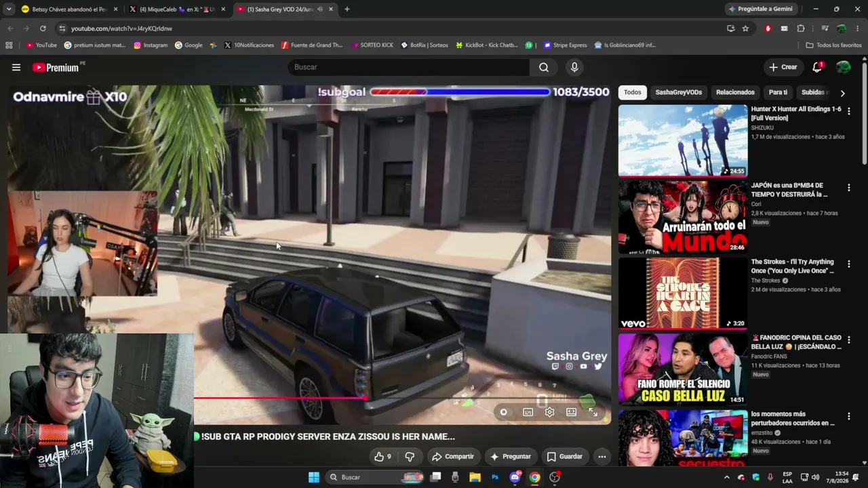Screen dimensions: 868x488
Task: Open the Arruinarán todo el Mundo thumbnail
Action: 683,217
